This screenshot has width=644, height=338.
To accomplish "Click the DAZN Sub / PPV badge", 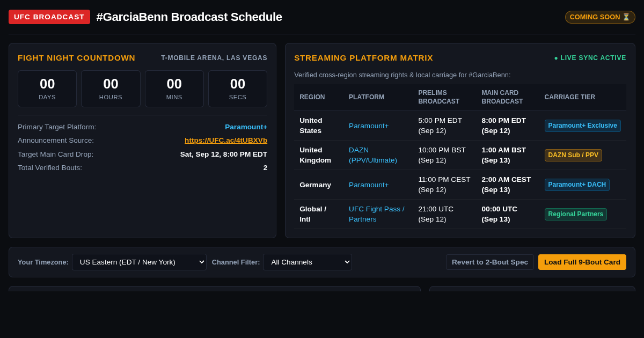I will pos(573,155).
